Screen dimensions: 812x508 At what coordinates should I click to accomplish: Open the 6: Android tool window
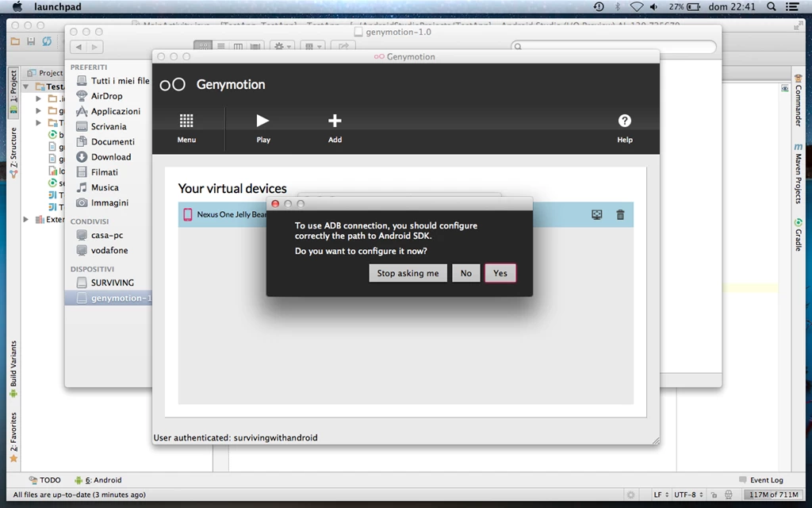[98, 480]
